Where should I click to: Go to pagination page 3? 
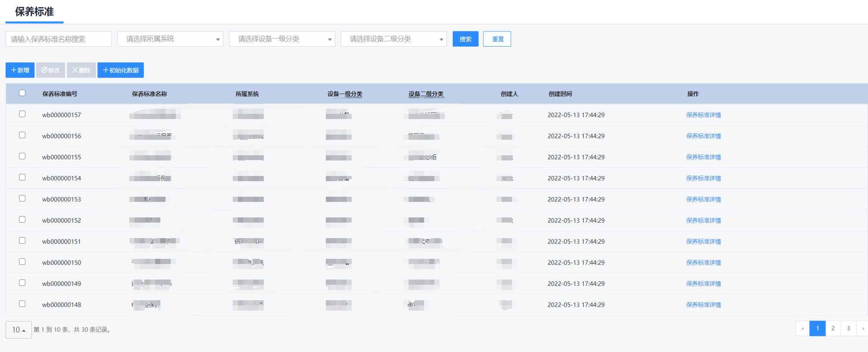[x=849, y=329]
